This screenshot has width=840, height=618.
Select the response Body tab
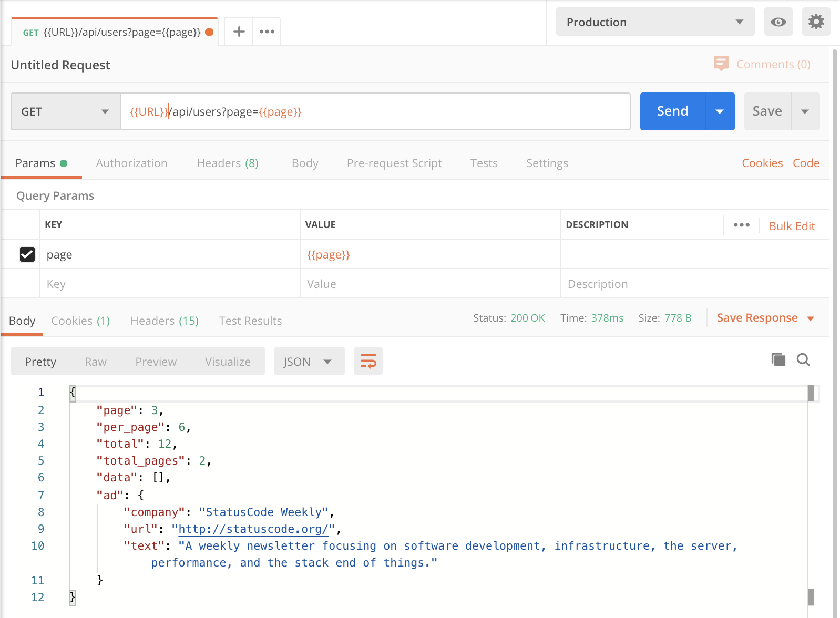[x=22, y=321]
